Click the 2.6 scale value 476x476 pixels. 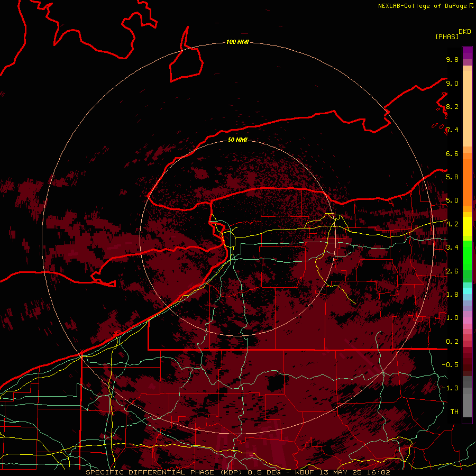click(x=452, y=271)
